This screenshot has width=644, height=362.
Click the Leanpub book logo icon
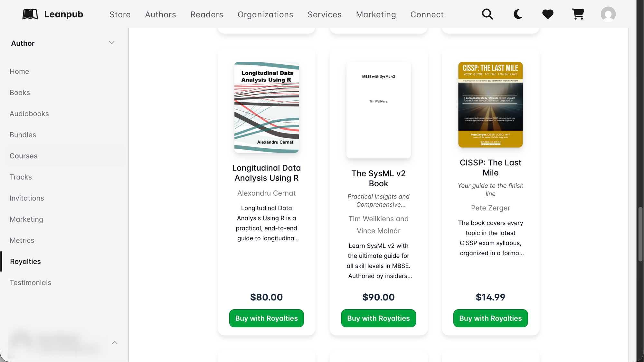(30, 14)
